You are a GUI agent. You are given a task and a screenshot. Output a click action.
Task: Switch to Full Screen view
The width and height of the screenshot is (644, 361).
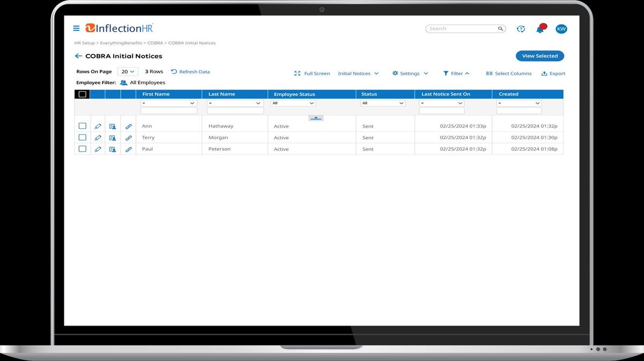click(312, 73)
